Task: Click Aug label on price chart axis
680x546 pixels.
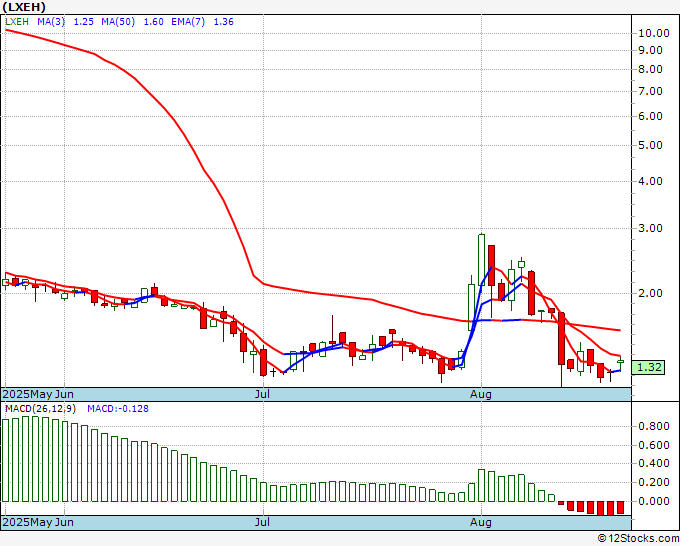Action: (481, 394)
